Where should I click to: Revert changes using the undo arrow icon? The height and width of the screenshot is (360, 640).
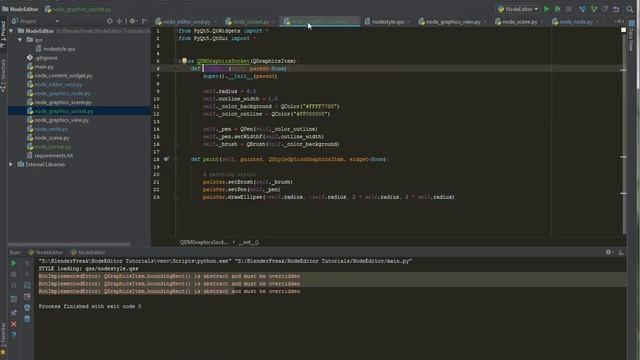(616, 9)
